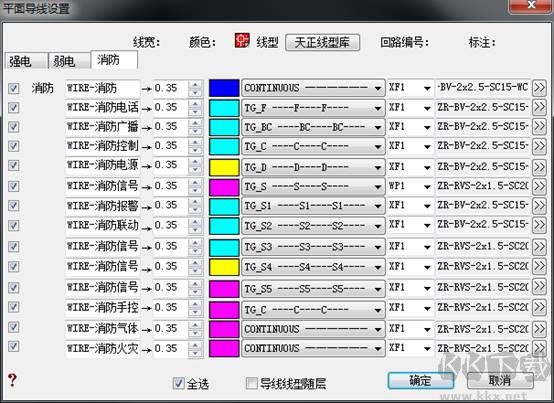Toggle checkbox for WIRE-消防电话 row
This screenshot has height=403, width=554.
[13, 107]
